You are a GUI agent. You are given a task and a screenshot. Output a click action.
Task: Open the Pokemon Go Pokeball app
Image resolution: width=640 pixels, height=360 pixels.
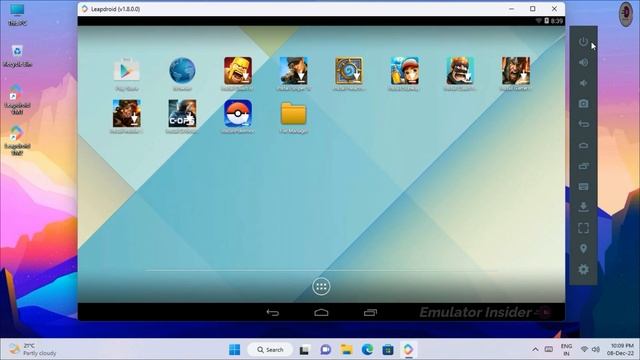pos(238,113)
